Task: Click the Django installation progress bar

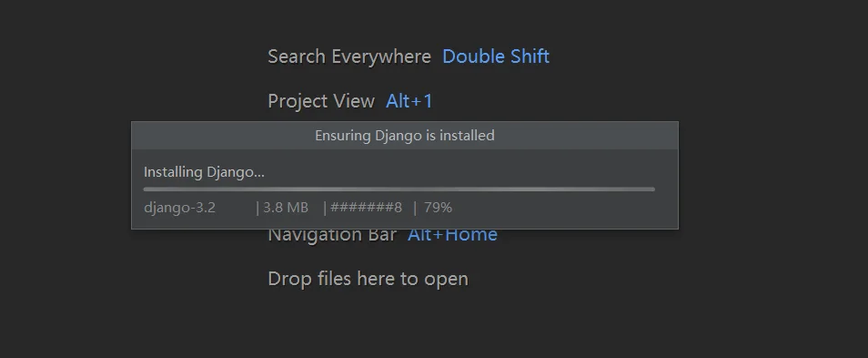Action: click(x=399, y=189)
